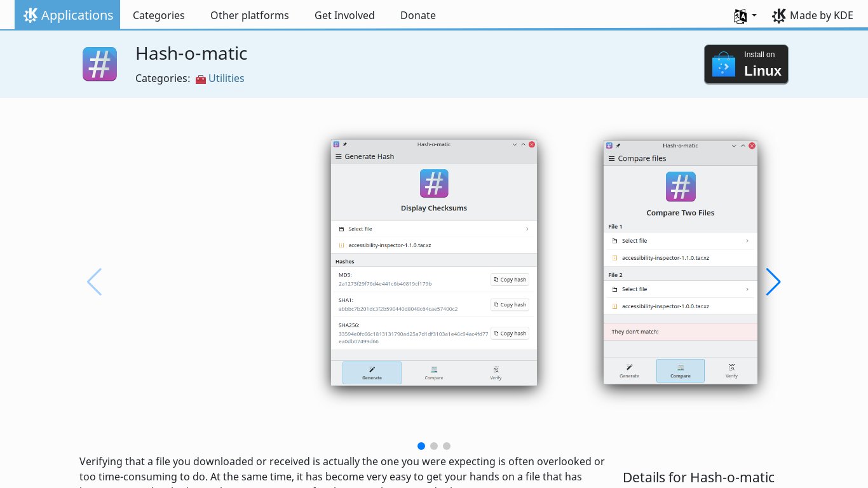Select the highlighted Compare tab in second screenshot
This screenshot has width=868, height=488.
tap(681, 371)
